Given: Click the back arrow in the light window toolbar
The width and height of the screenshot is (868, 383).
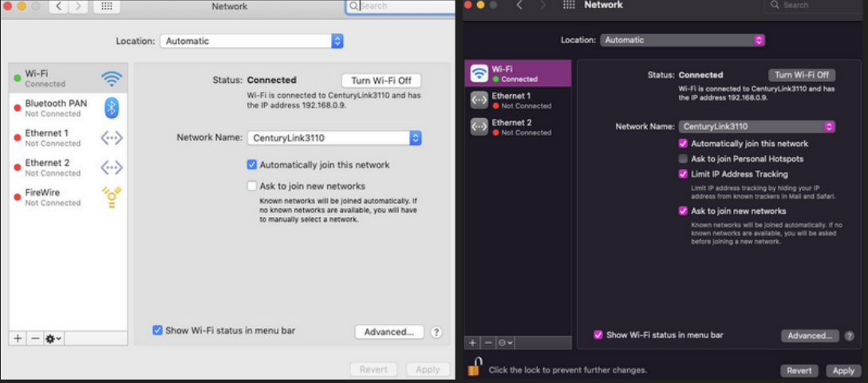Looking at the screenshot, I should [x=59, y=6].
